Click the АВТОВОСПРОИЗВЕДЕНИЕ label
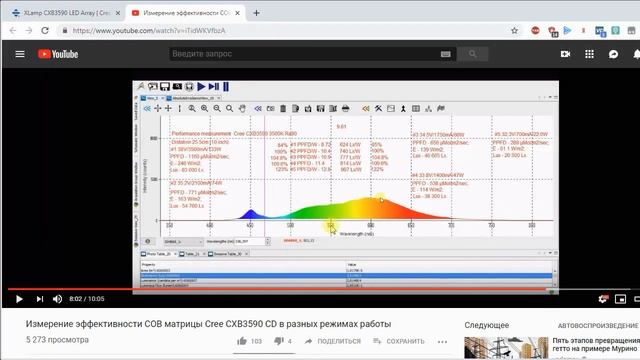 coord(598,325)
